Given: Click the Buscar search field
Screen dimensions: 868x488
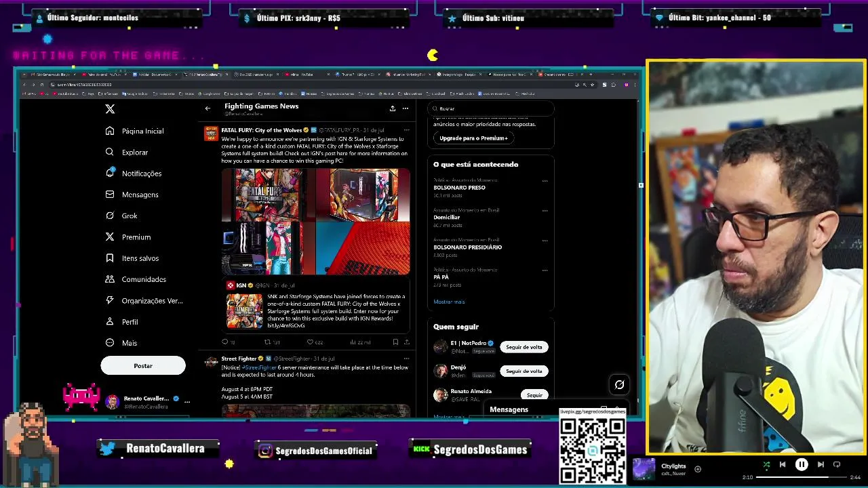Looking at the screenshot, I should pyautogui.click(x=491, y=108).
